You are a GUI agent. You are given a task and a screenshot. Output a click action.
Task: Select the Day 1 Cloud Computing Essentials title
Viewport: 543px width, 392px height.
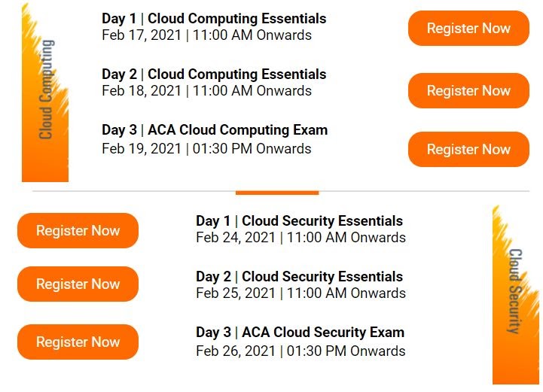tap(214, 19)
